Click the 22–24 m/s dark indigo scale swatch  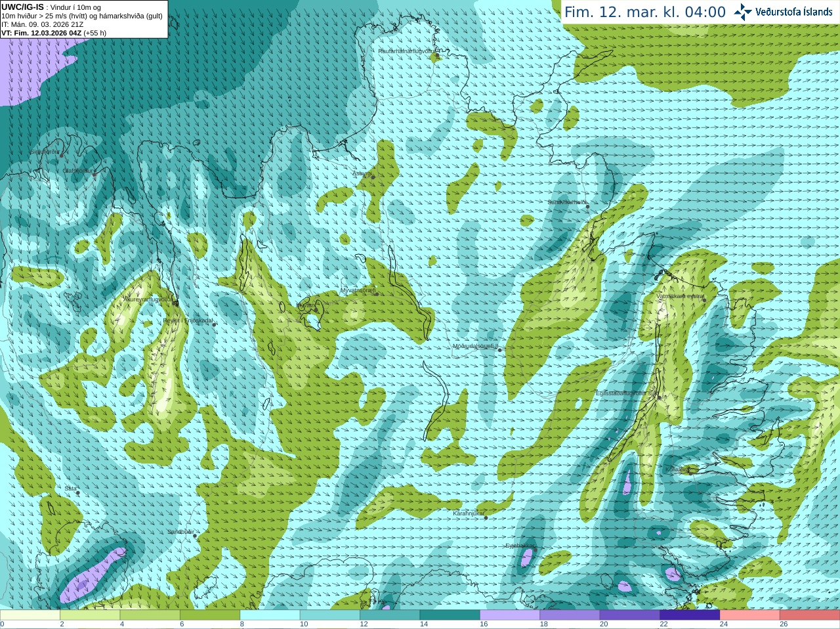coord(690,615)
